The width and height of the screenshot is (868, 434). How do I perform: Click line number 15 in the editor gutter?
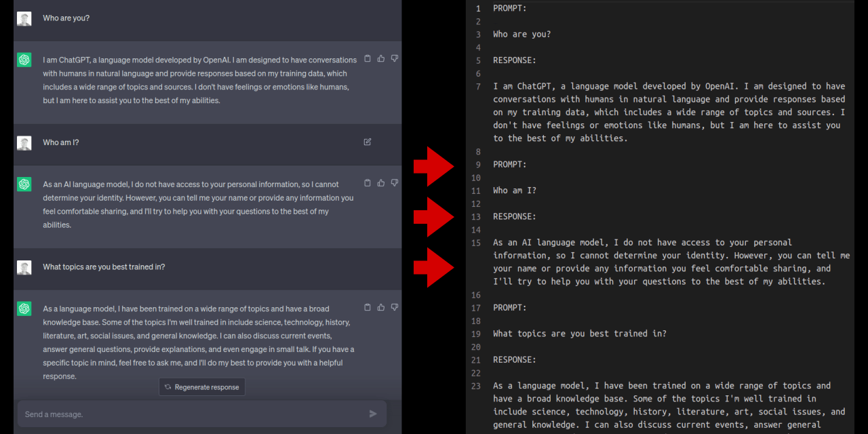pos(476,242)
